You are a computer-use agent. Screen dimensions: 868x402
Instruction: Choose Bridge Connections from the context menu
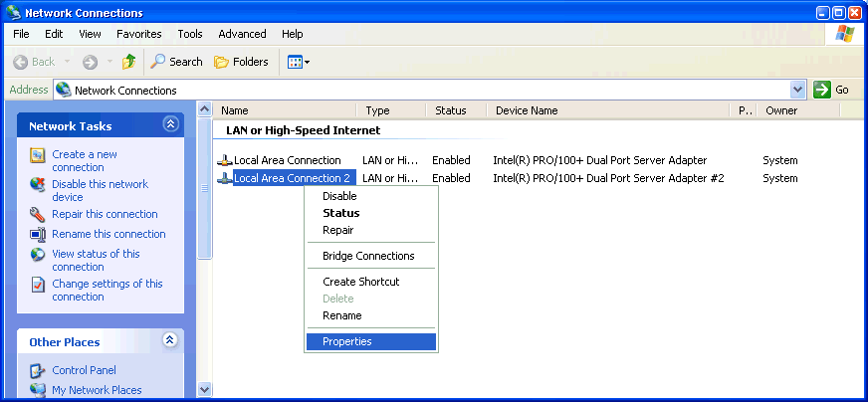coord(371,256)
